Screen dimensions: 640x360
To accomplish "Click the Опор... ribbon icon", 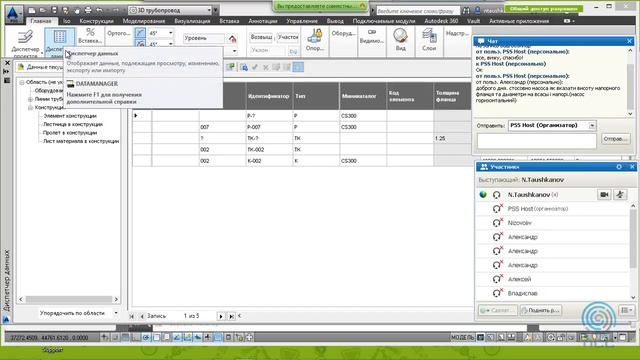I will tap(315, 40).
